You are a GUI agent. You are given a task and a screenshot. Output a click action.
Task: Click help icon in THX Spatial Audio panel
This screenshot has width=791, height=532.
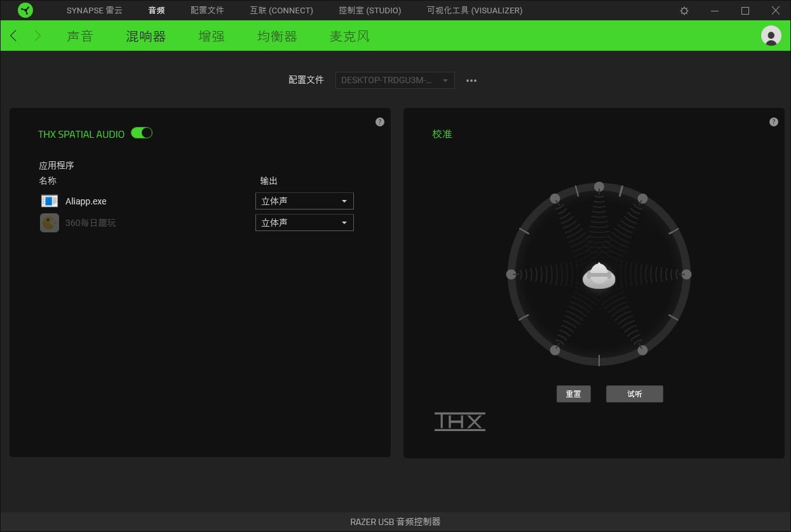tap(380, 122)
